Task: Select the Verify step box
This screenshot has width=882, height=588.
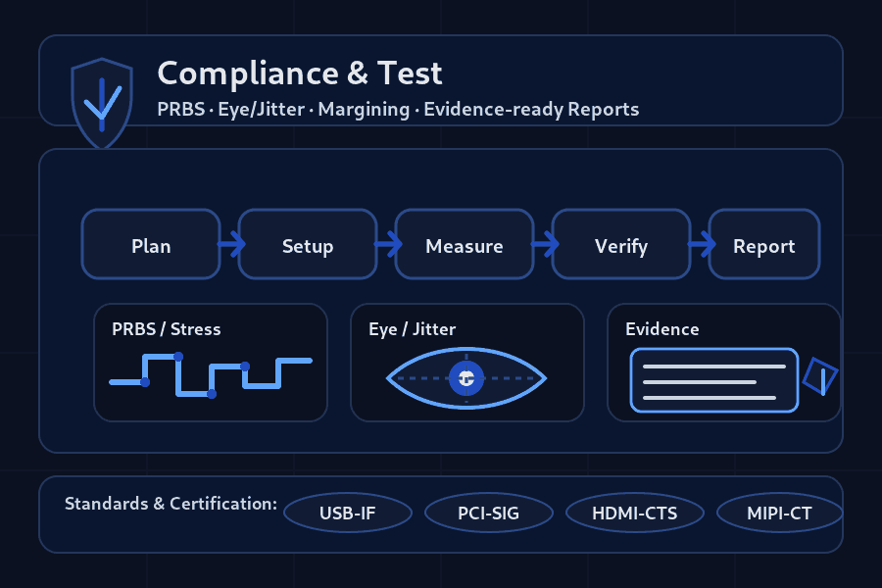Action: point(621,244)
